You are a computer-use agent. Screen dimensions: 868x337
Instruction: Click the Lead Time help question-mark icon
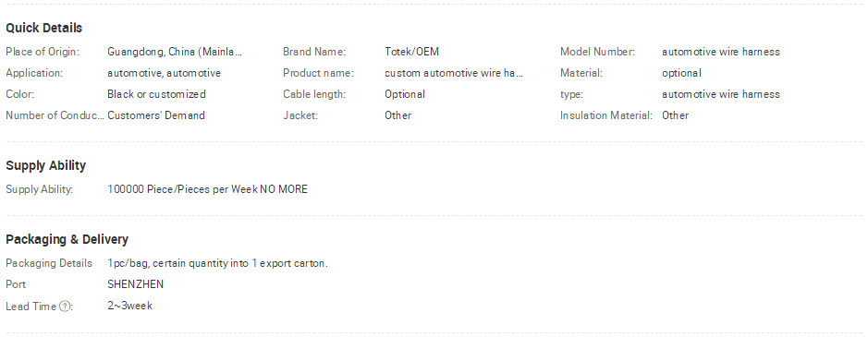point(65,306)
